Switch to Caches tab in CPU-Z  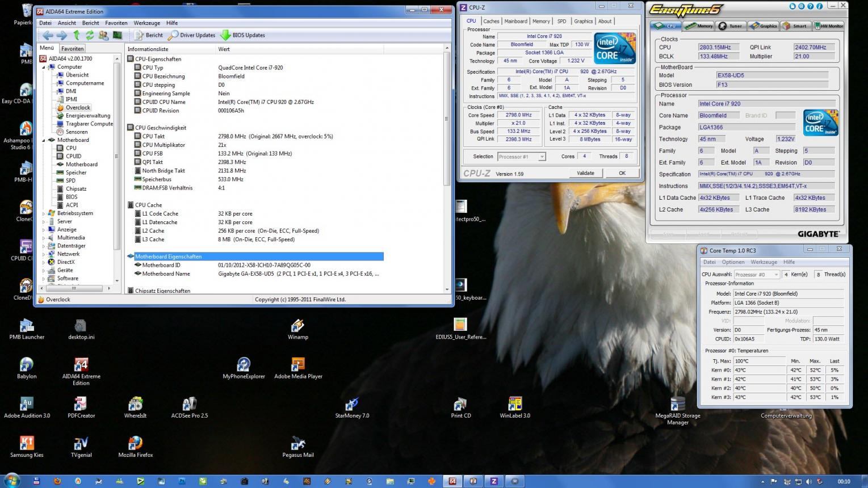pos(491,21)
